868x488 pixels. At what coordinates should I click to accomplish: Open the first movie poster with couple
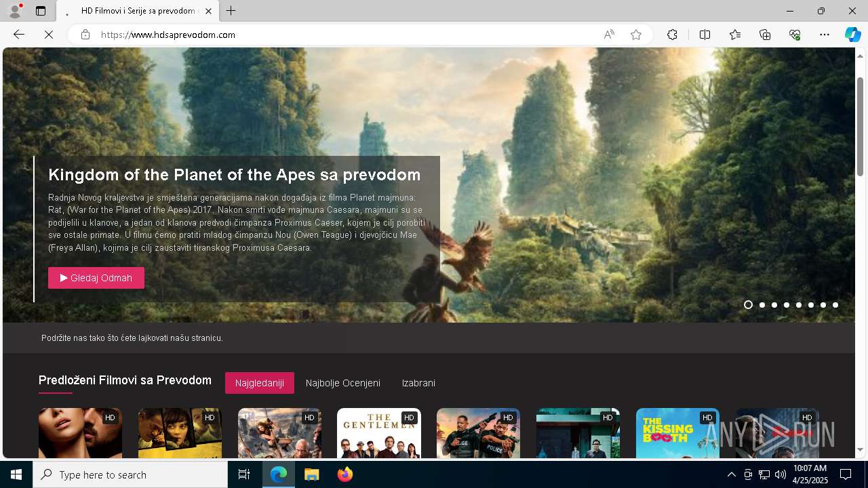click(80, 434)
